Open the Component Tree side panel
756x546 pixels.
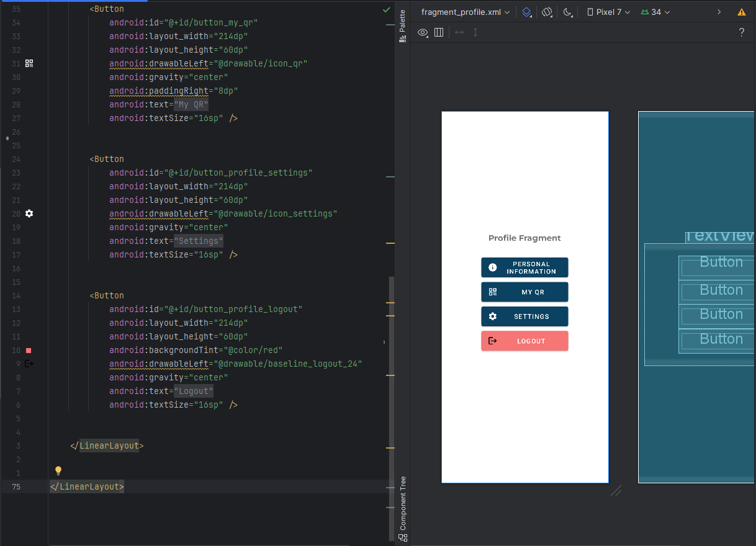point(402,508)
